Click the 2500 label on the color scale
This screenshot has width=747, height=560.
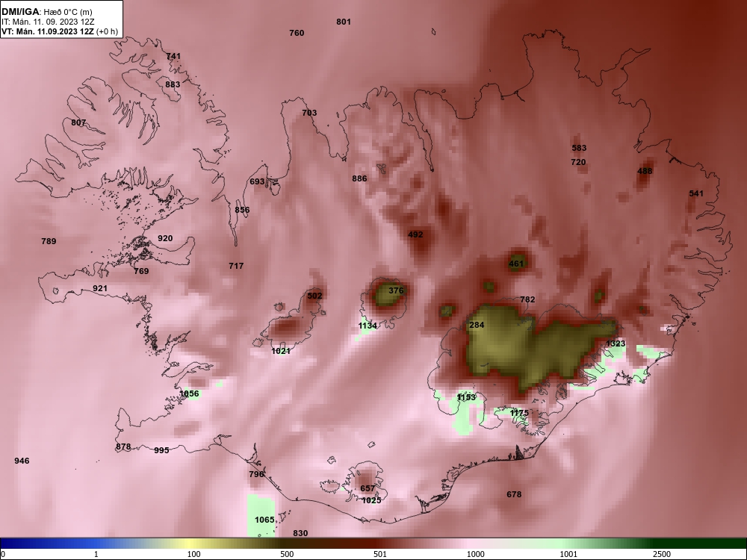pyautogui.click(x=662, y=554)
